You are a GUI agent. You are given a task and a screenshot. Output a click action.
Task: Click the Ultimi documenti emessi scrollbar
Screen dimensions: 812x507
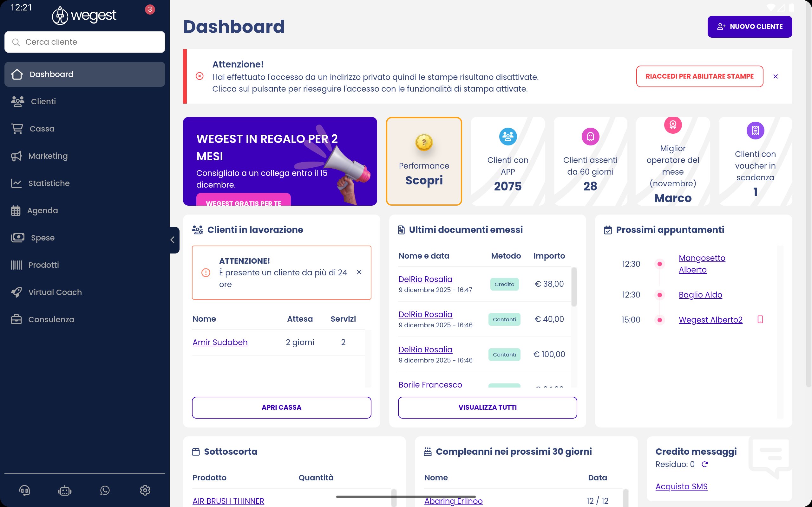(574, 287)
